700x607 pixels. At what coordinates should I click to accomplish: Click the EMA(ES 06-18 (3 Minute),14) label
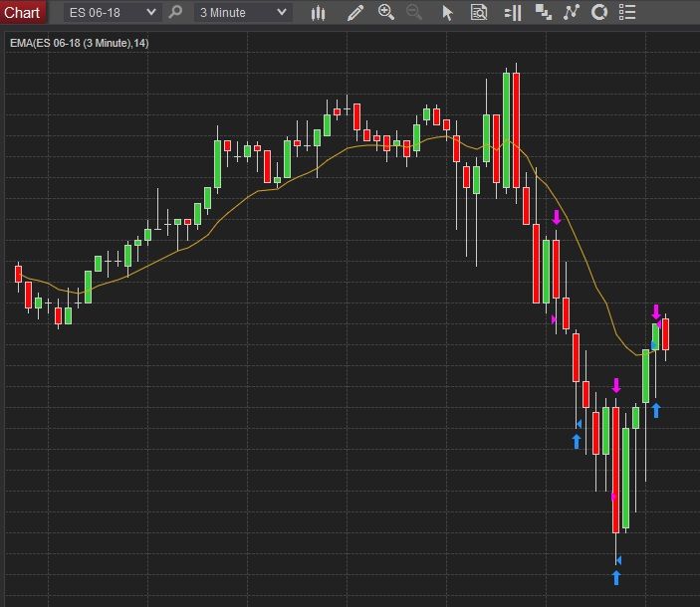point(80,43)
